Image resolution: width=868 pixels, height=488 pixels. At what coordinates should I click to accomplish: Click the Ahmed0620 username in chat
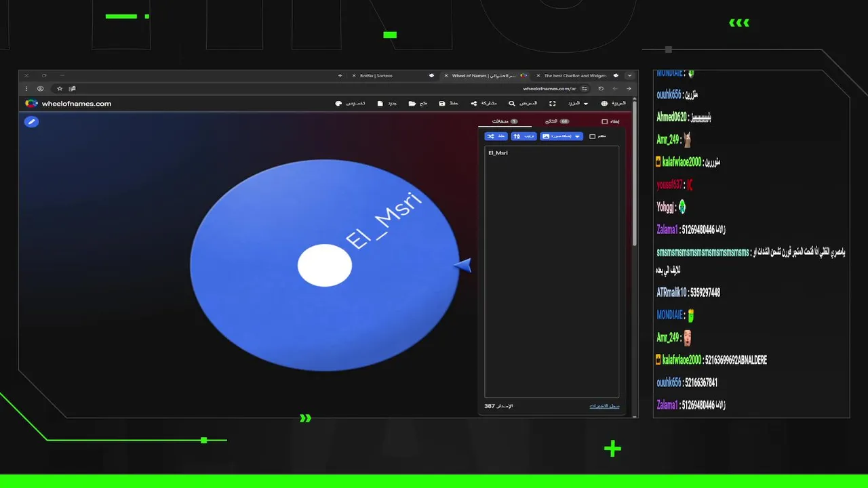[x=672, y=117]
